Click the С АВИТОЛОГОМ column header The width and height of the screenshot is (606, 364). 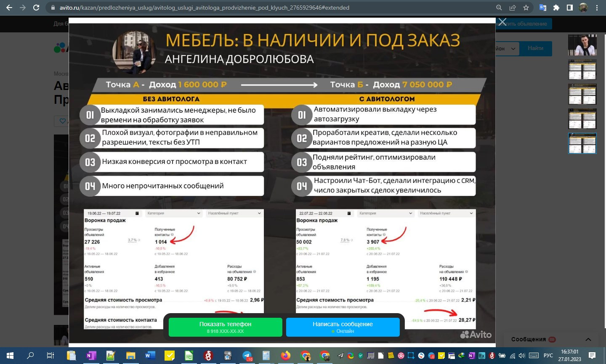[387, 99]
